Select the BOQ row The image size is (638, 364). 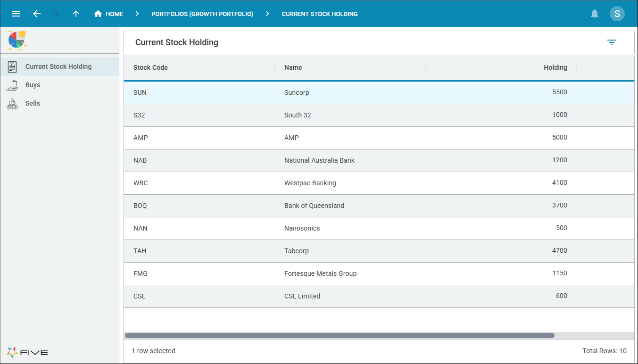379,206
